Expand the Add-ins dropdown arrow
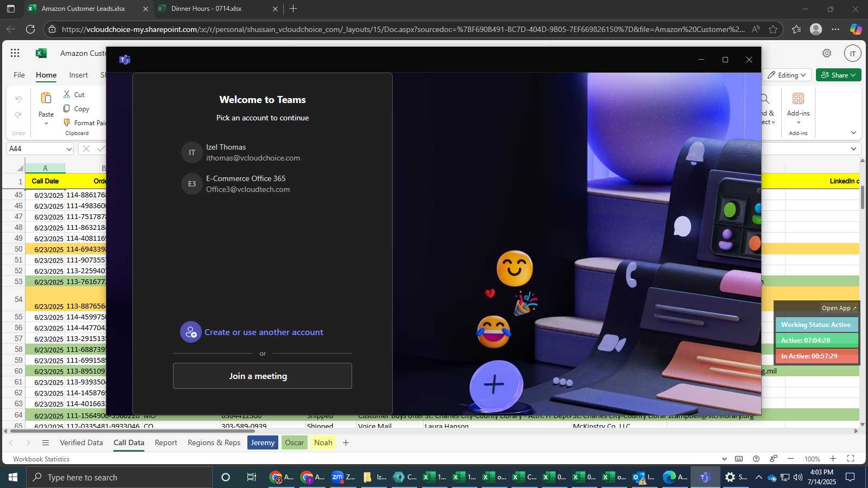 [x=799, y=123]
